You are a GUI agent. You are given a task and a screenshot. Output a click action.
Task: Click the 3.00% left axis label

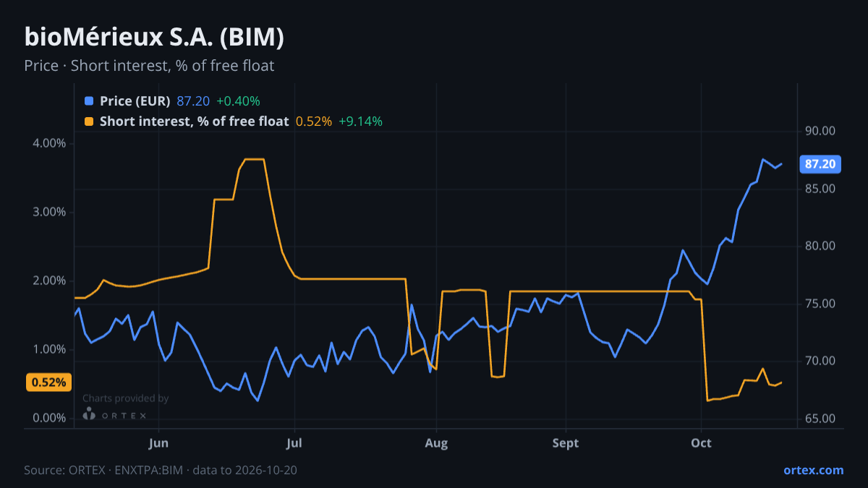[x=50, y=212]
